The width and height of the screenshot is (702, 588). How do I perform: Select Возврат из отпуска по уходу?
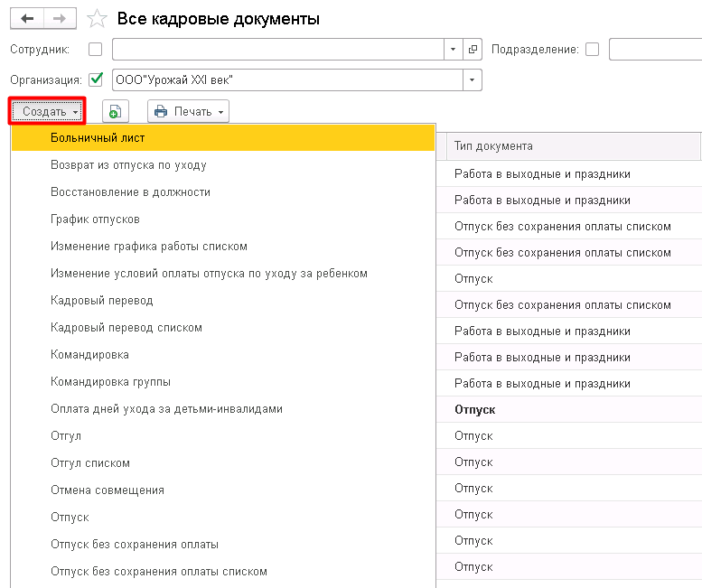click(x=223, y=165)
